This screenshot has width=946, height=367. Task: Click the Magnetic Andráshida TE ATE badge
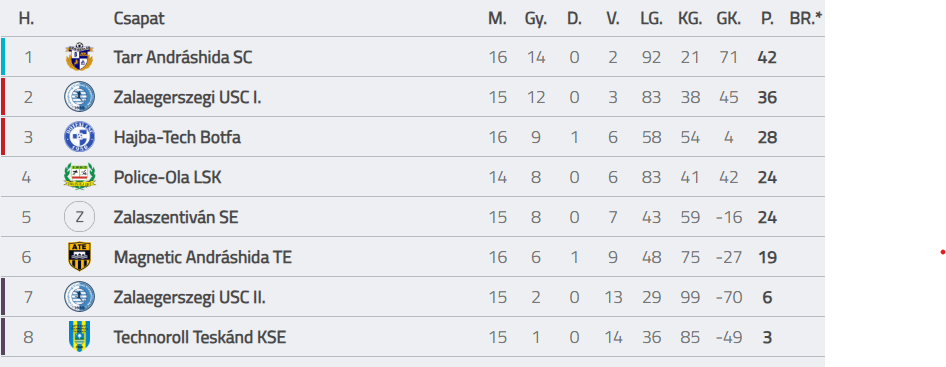pos(80,257)
